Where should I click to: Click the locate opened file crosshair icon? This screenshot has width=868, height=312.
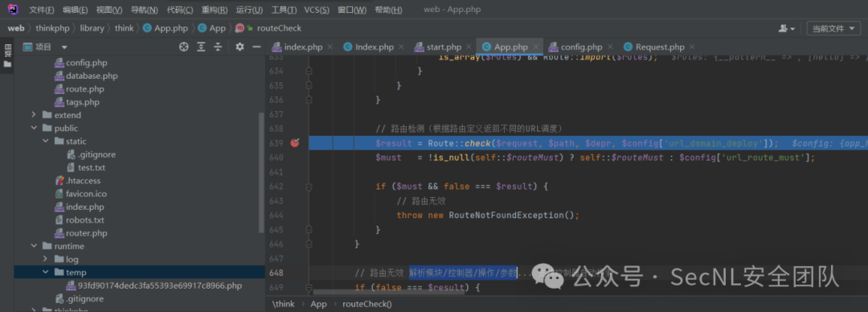click(184, 47)
